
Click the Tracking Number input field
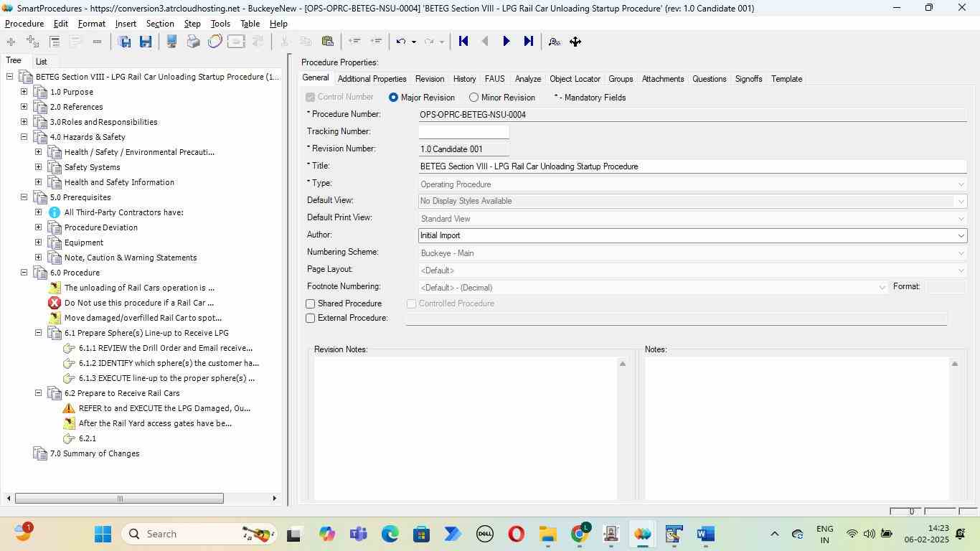pyautogui.click(x=463, y=132)
